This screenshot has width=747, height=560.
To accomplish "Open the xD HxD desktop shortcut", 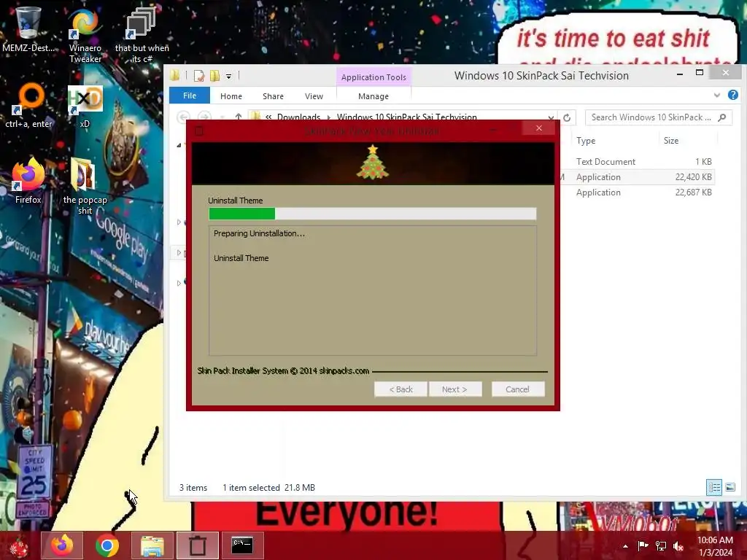I will (85, 106).
